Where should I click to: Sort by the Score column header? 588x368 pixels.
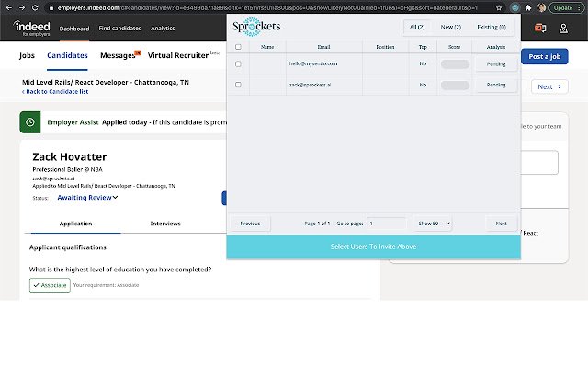pyautogui.click(x=454, y=47)
